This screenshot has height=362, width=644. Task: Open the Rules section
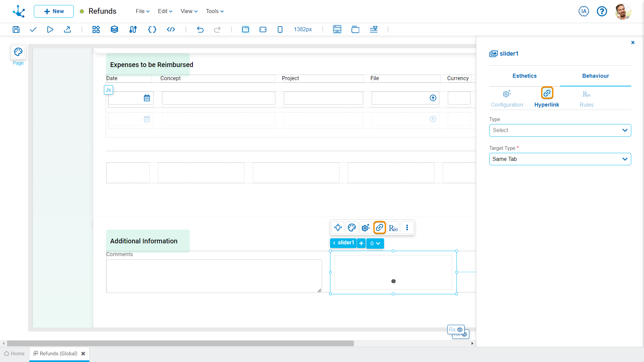click(586, 99)
